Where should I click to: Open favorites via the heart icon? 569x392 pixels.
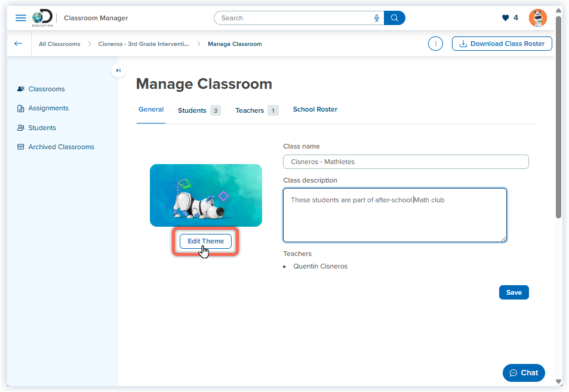[x=505, y=18]
